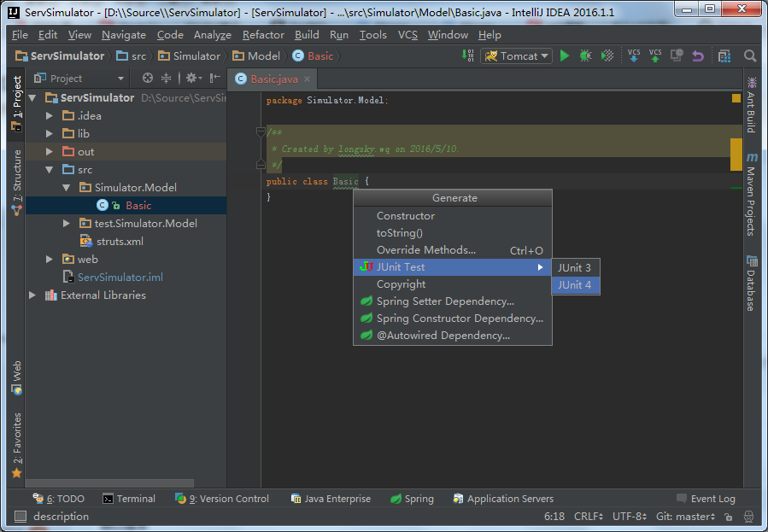Select Spring Setter Dependency... entry
768x532 pixels.
(453, 301)
